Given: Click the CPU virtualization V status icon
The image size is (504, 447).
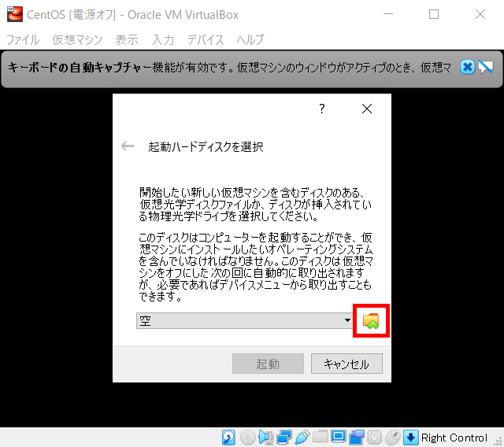Looking at the screenshot, I should [374, 438].
